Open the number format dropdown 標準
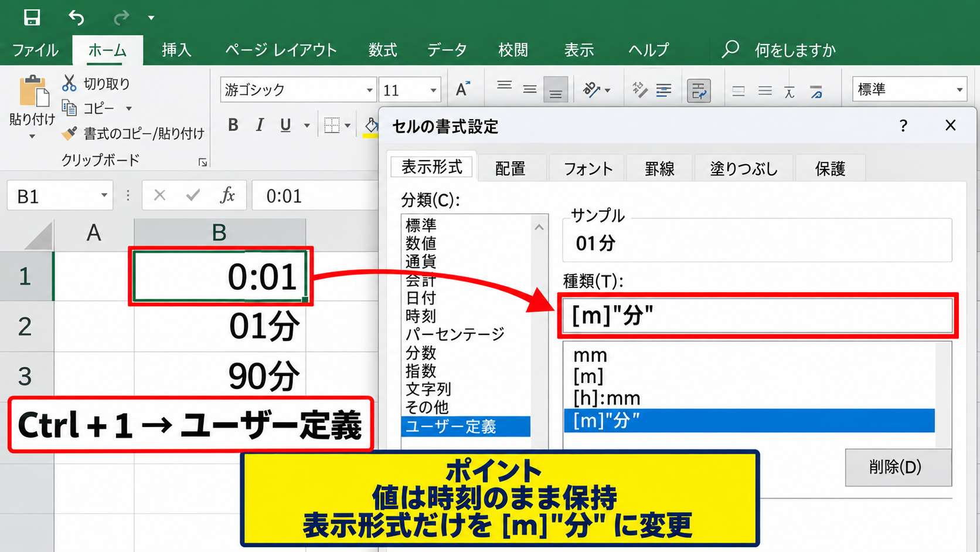Viewport: 980px width, 552px height. pyautogui.click(x=959, y=90)
